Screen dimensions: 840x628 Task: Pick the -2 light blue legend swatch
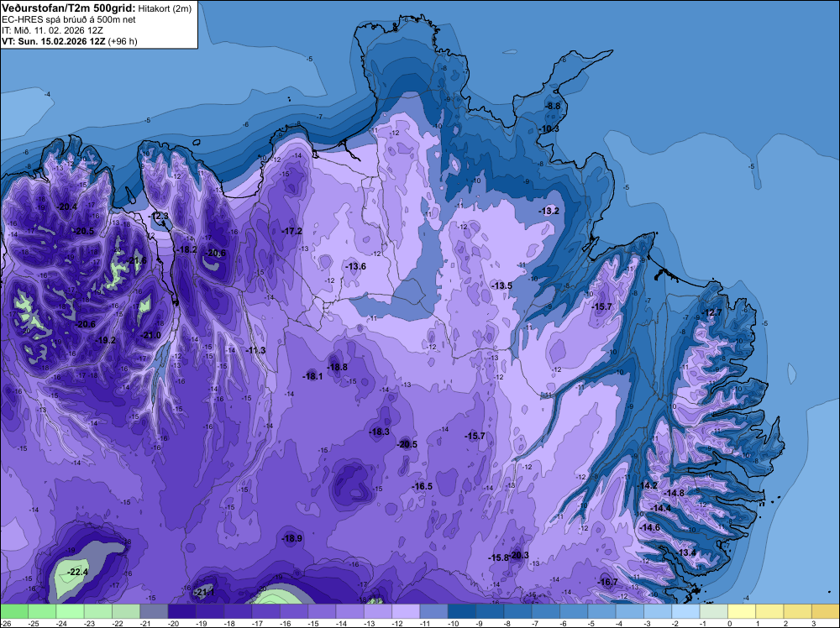tap(685, 611)
